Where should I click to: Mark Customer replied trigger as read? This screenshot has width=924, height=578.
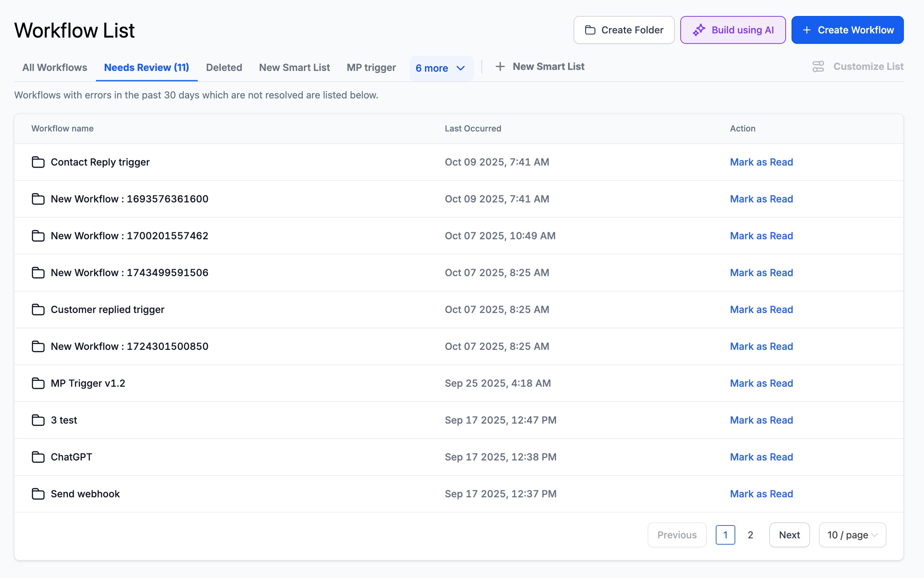(x=761, y=309)
